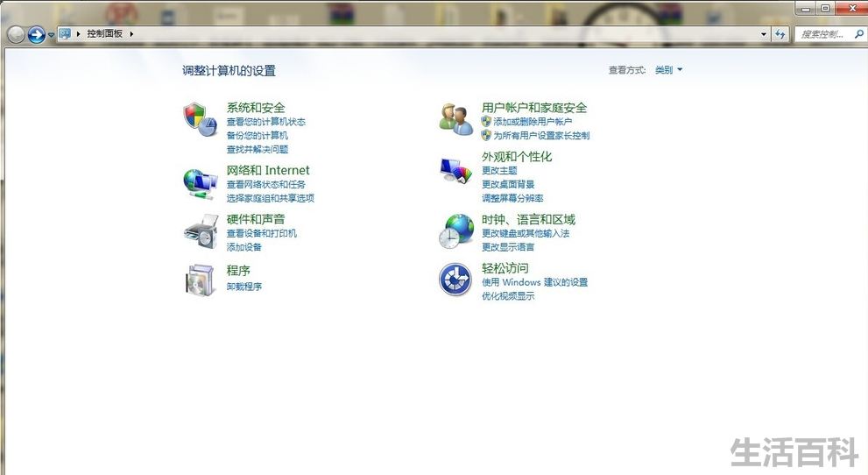Viewport: 868px width, 475px height.
Task: Click the back navigation arrow button
Action: [16, 35]
